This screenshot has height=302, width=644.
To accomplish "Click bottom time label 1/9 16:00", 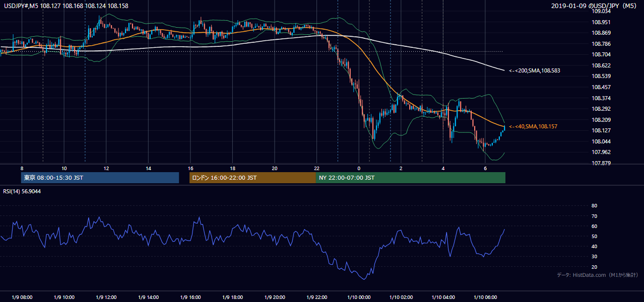I will [x=190, y=297].
